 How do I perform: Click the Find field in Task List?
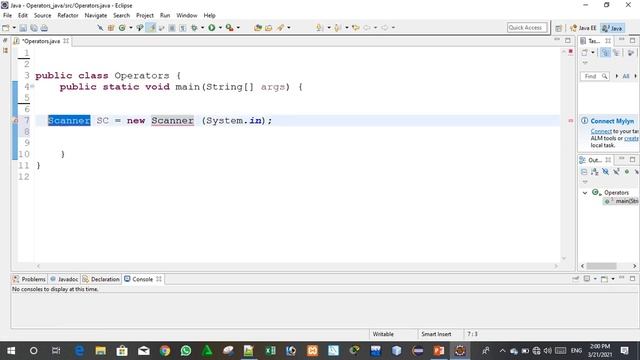tap(595, 76)
